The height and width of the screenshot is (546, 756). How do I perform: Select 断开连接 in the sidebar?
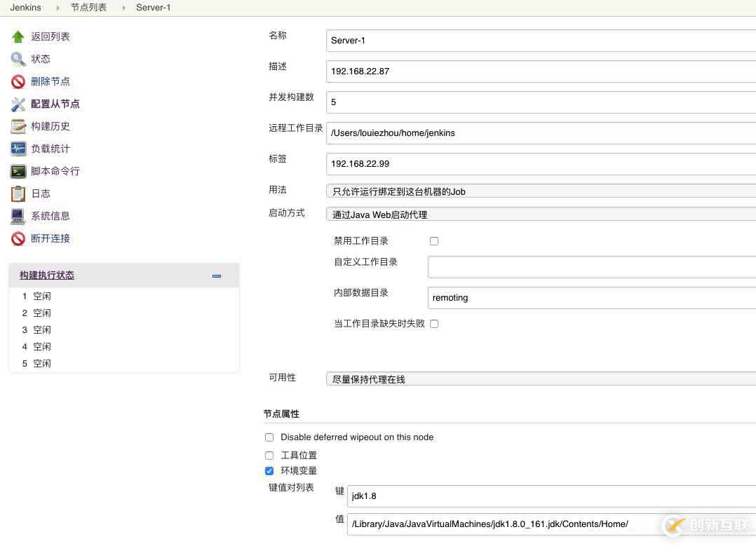click(50, 238)
